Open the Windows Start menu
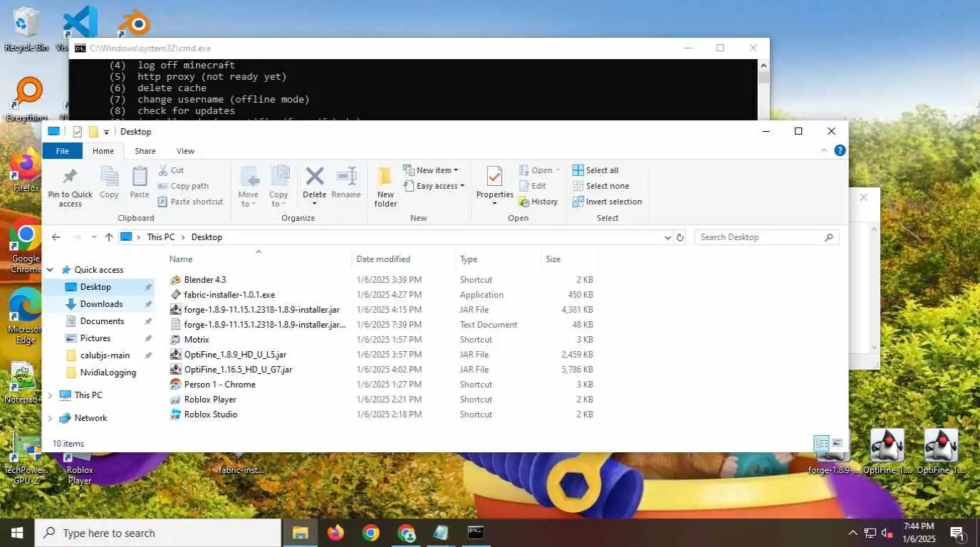This screenshot has width=980, height=547. coord(17,533)
